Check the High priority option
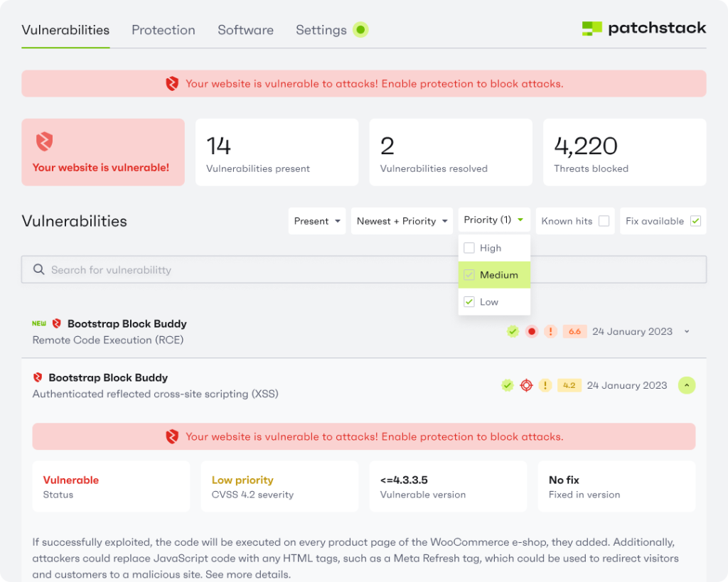Screen dimensions: 728x582 pos(469,248)
